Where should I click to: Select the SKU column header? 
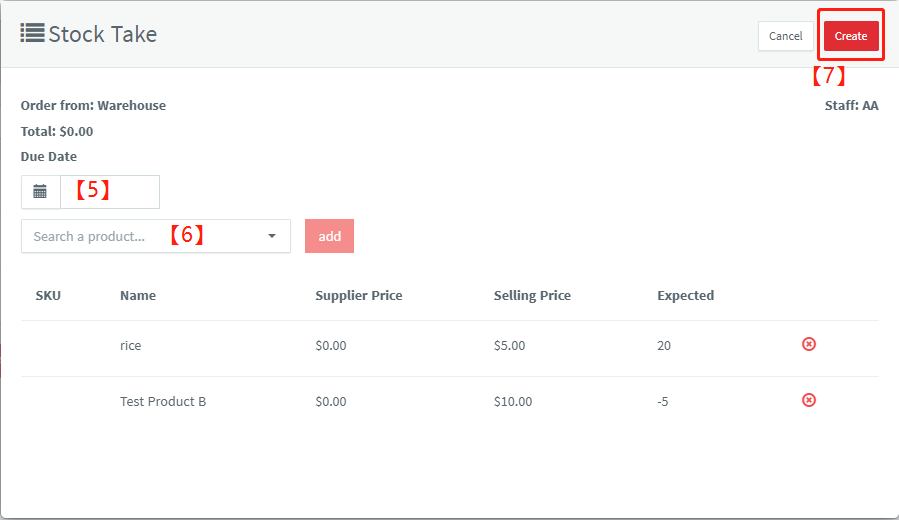point(48,295)
